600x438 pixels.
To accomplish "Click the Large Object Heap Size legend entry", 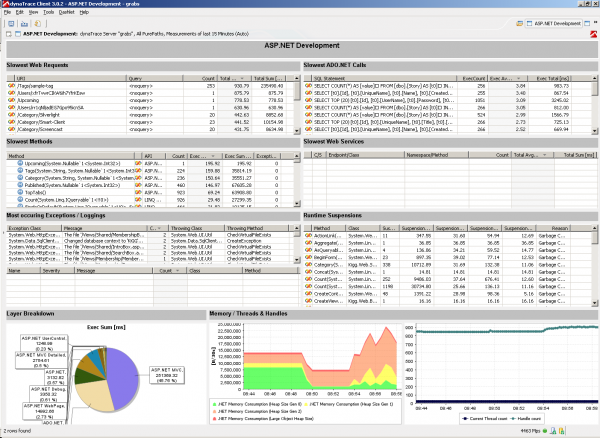I will click(263, 418).
